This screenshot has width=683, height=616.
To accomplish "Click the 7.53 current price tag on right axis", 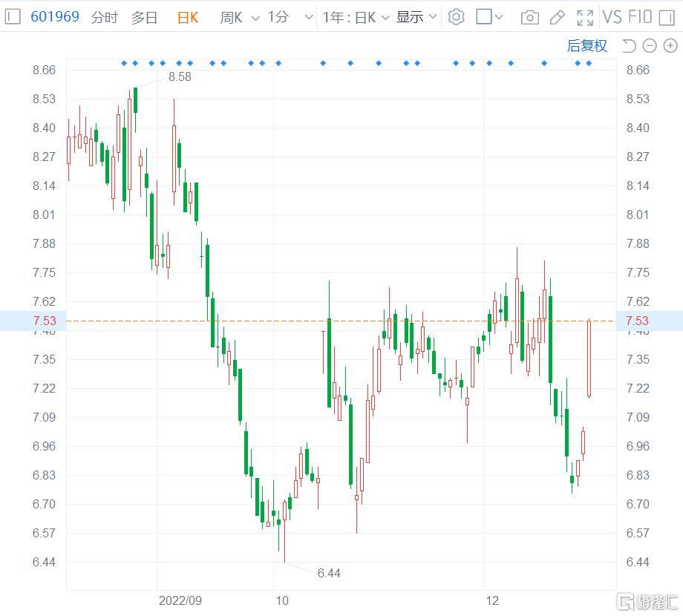I will [637, 321].
